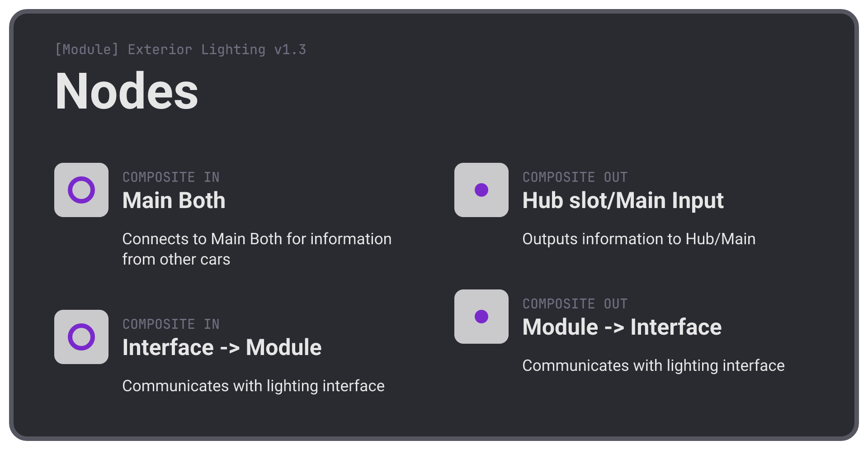Click the [Module] Exterior Lighting v1.3 label
This screenshot has width=868, height=450.
180,49
